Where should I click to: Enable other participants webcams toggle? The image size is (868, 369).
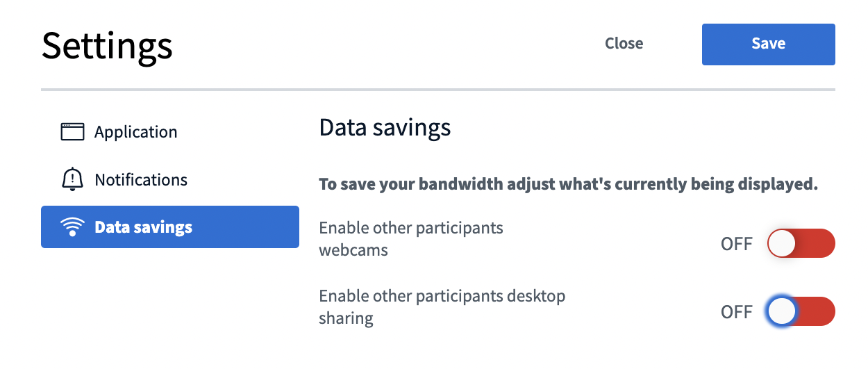801,243
